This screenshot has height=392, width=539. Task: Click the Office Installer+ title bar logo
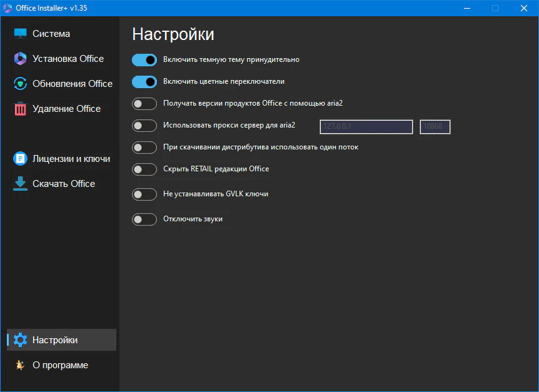(x=8, y=8)
